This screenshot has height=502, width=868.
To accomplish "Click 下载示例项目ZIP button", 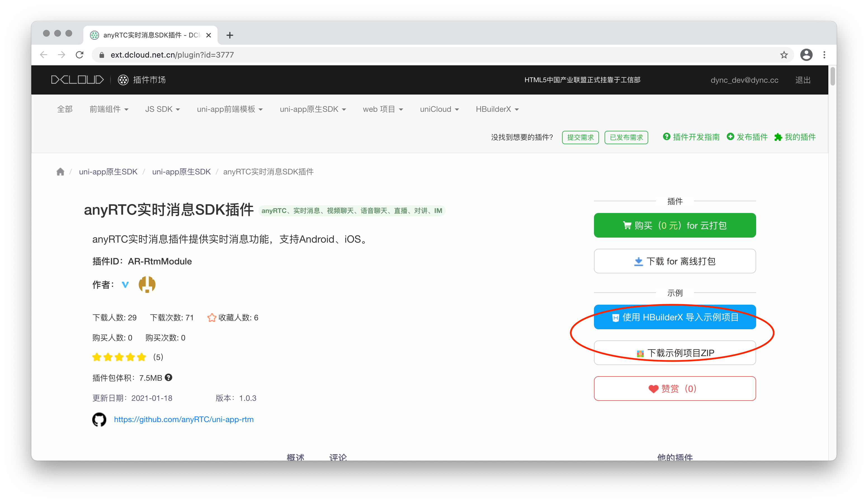I will coord(675,353).
